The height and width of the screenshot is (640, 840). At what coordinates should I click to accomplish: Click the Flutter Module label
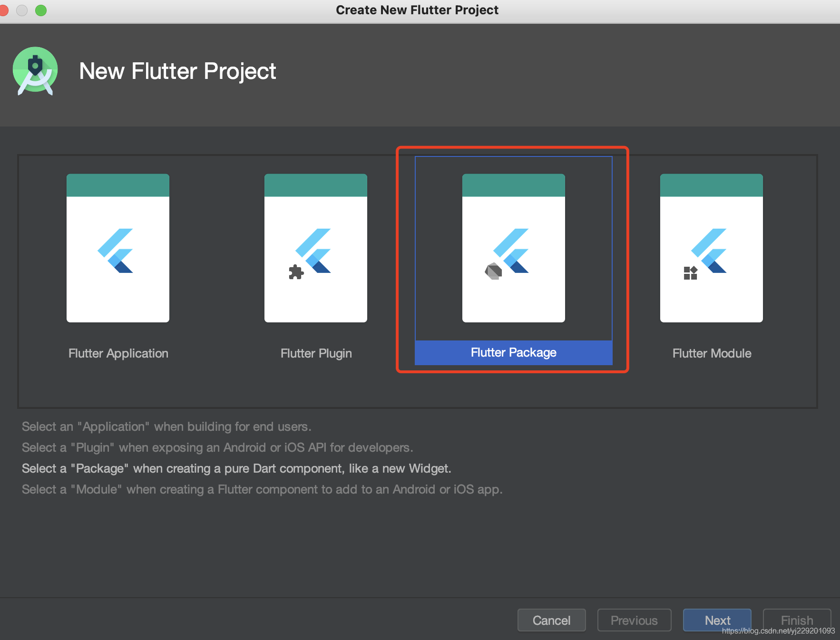712,353
